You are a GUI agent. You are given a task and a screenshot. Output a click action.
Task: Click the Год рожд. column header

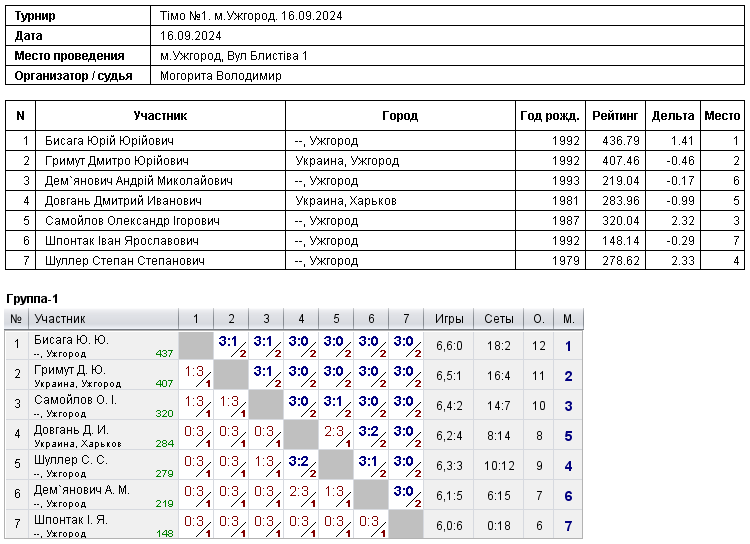(550, 116)
